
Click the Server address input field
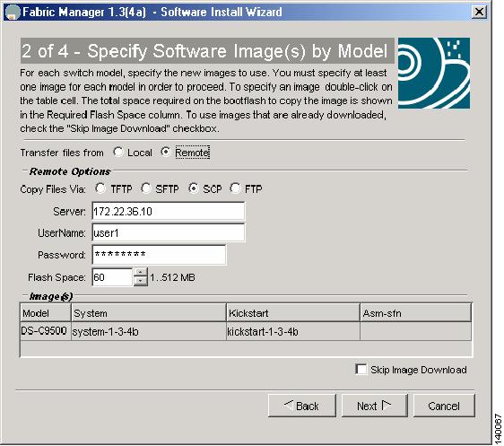168,211
